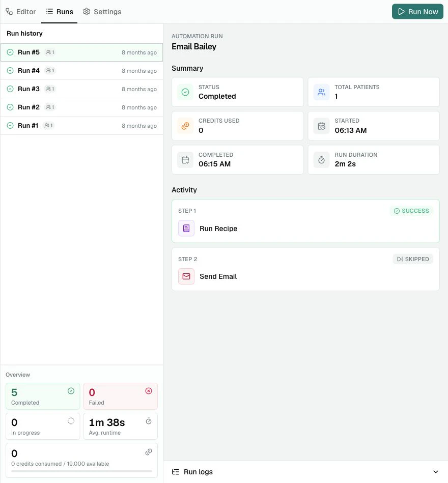Click the patients badge on Run #3

point(50,89)
